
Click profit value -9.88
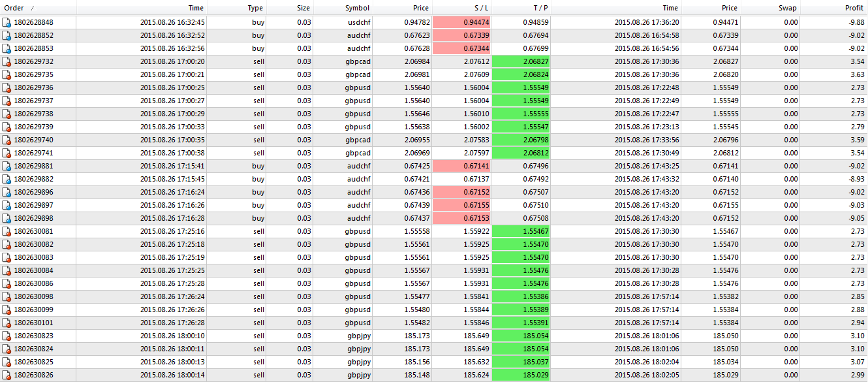coord(856,22)
